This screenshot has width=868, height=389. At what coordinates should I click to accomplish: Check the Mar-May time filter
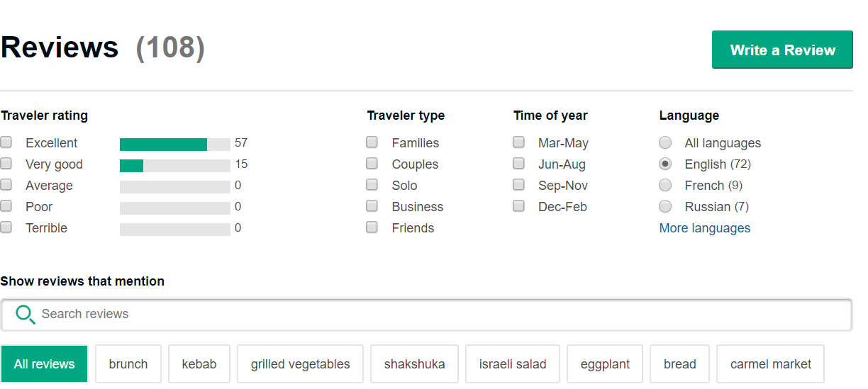[519, 142]
